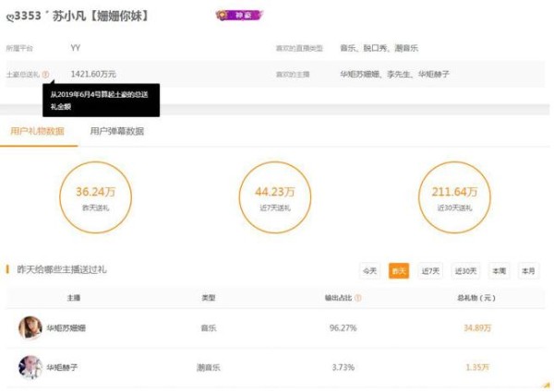Click the 211.64万 近30天送礼 circle
The image size is (554, 392).
(x=454, y=197)
